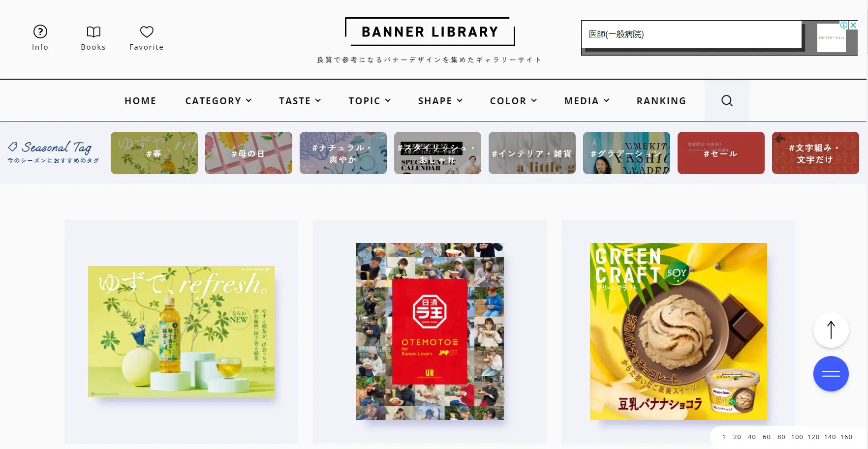This screenshot has height=449, width=868.
Task: Open the RANKING menu item
Action: [x=661, y=101]
